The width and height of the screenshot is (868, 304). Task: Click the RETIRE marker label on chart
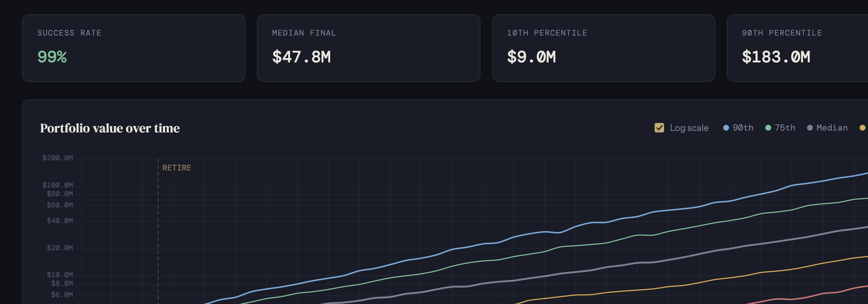[x=177, y=168]
